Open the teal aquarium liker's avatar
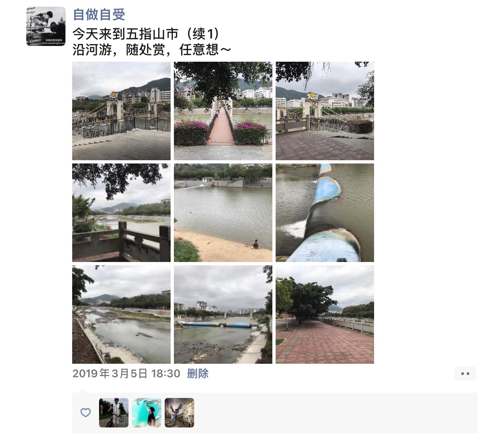504x435 pixels. point(147,413)
